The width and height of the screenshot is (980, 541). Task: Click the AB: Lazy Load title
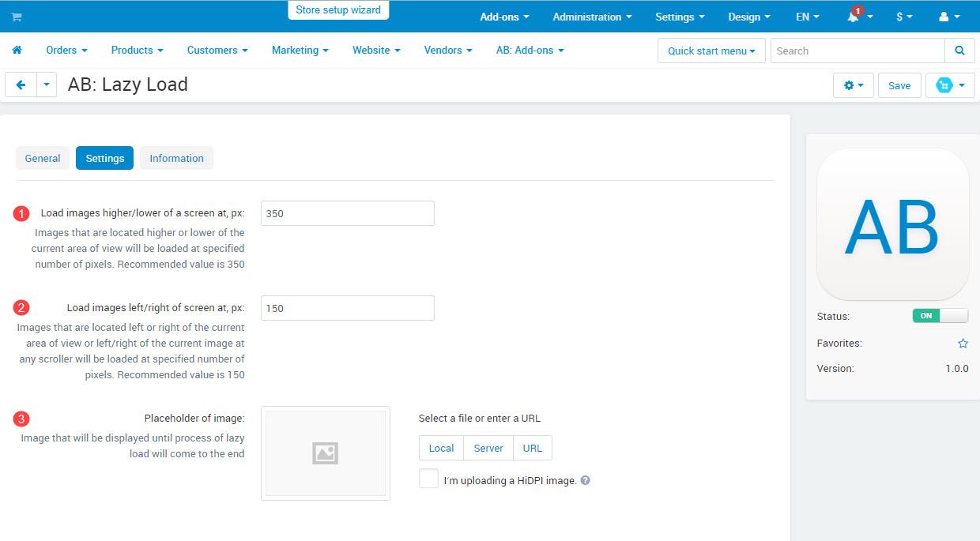128,85
